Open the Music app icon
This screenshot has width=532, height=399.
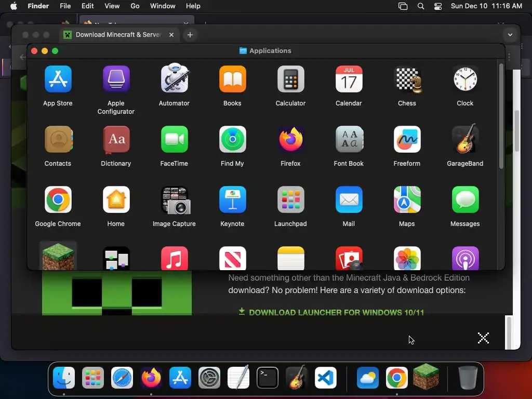[175, 258]
